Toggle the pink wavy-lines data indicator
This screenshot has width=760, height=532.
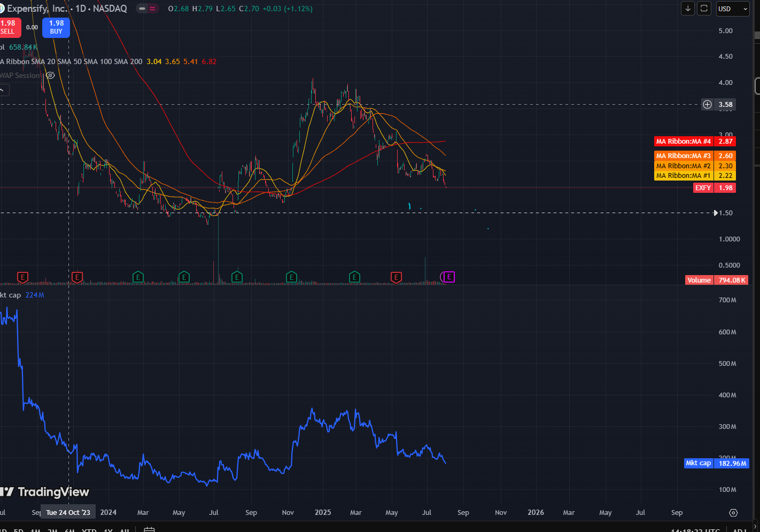153,9
